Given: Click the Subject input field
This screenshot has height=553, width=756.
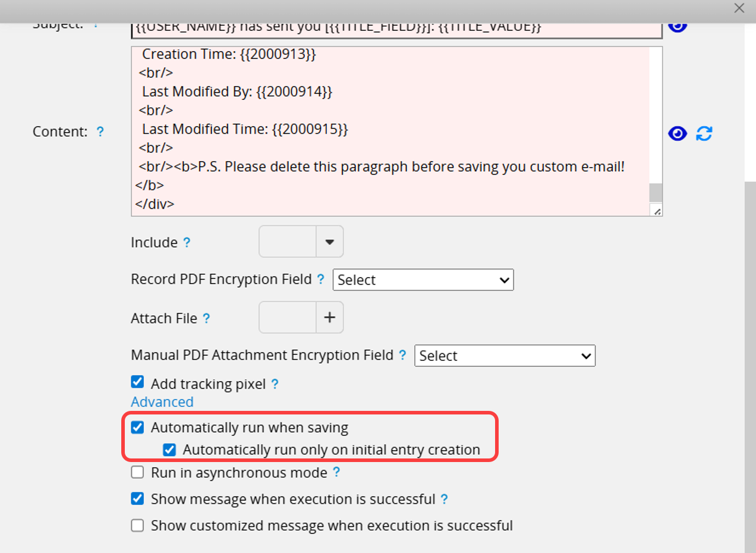Looking at the screenshot, I should coord(396,28).
